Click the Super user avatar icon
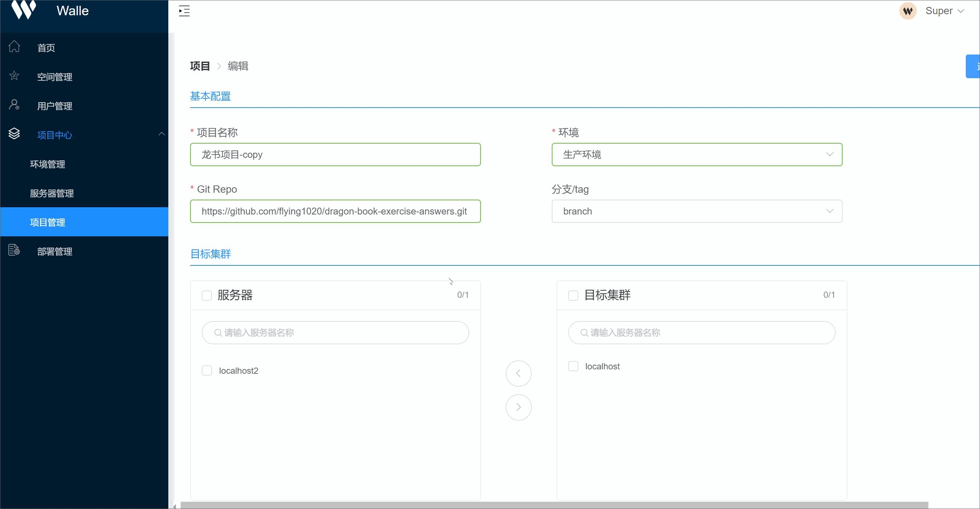Screen dimensions: 980x509 pos(908,11)
